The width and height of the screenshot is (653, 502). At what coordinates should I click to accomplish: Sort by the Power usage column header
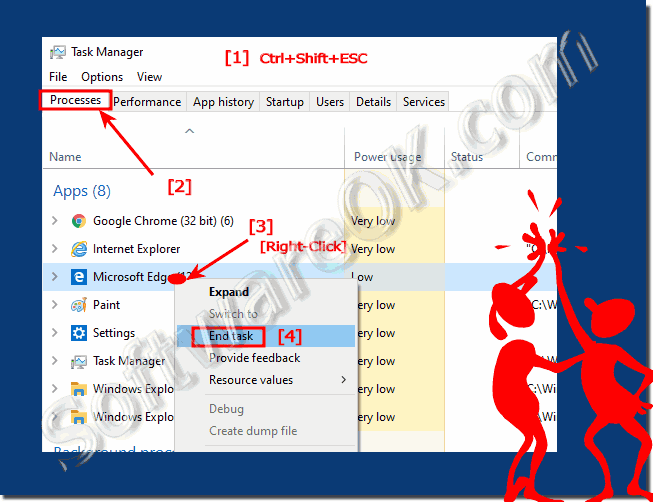(387, 157)
